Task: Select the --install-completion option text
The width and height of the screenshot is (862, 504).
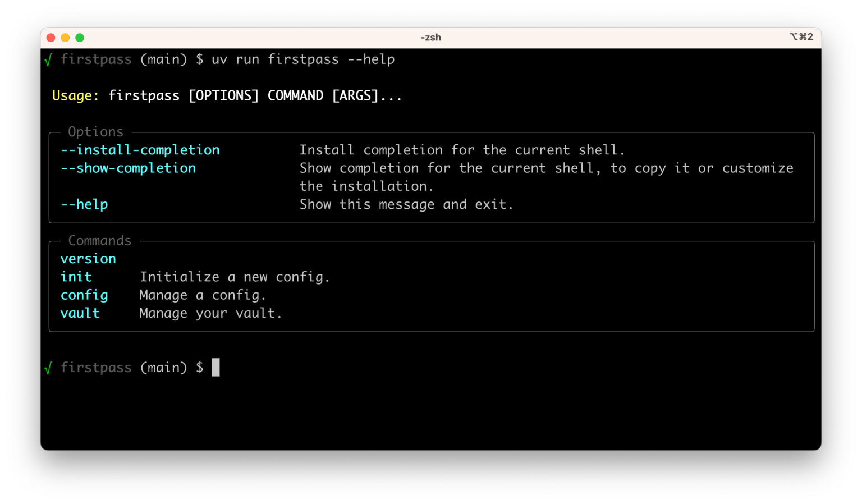Action: point(140,150)
